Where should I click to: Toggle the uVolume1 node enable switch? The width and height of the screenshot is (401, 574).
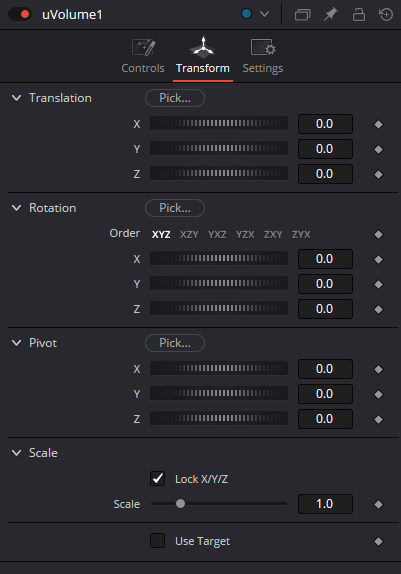20,14
